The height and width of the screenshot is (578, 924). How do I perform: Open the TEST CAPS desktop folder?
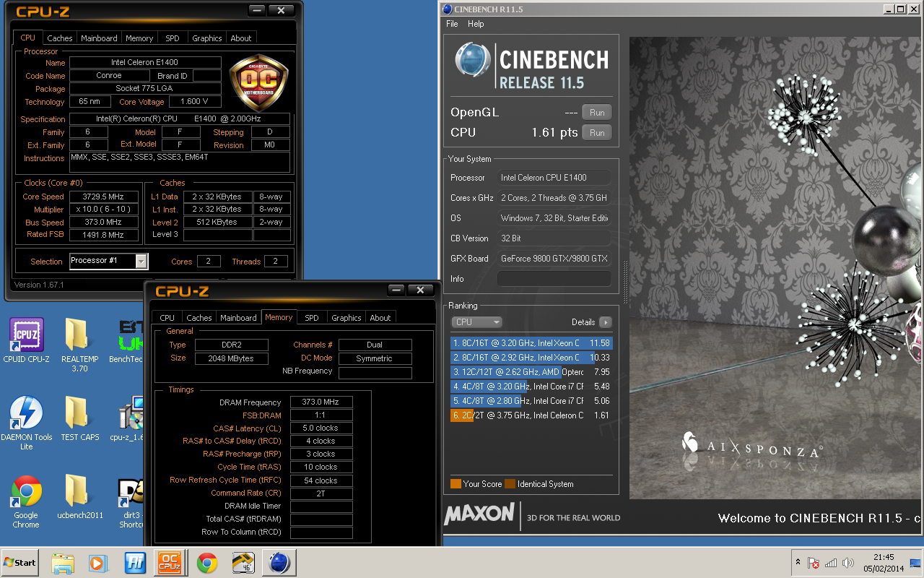(79, 419)
